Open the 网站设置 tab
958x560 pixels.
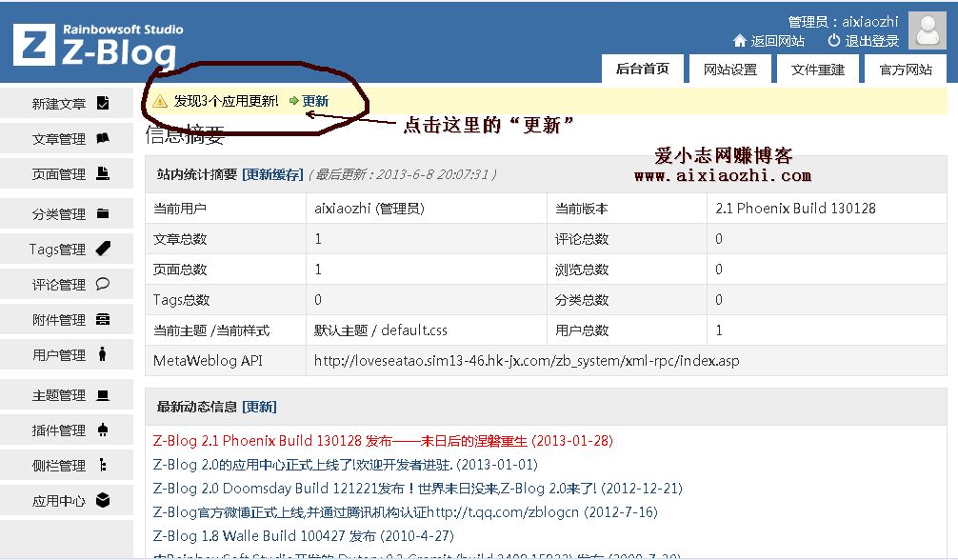[730, 69]
